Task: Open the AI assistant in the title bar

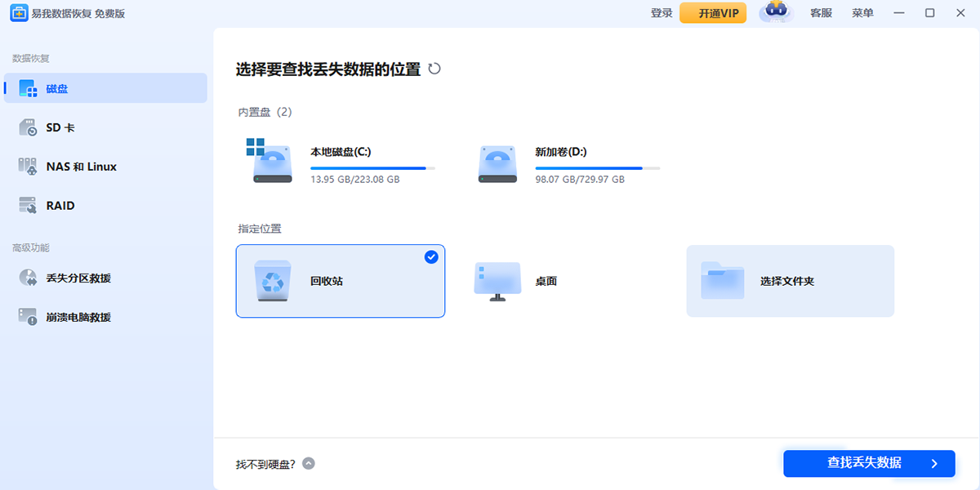Action: [775, 13]
